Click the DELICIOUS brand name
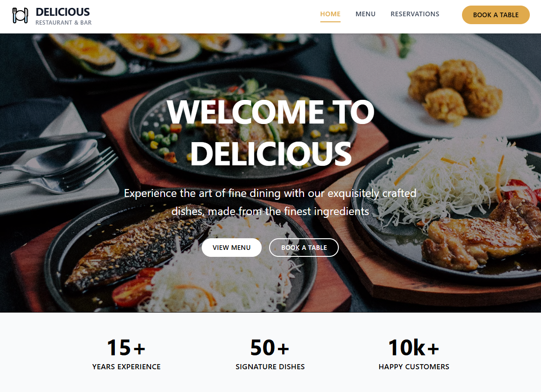Viewport: 541px width, 392px height. tap(62, 12)
